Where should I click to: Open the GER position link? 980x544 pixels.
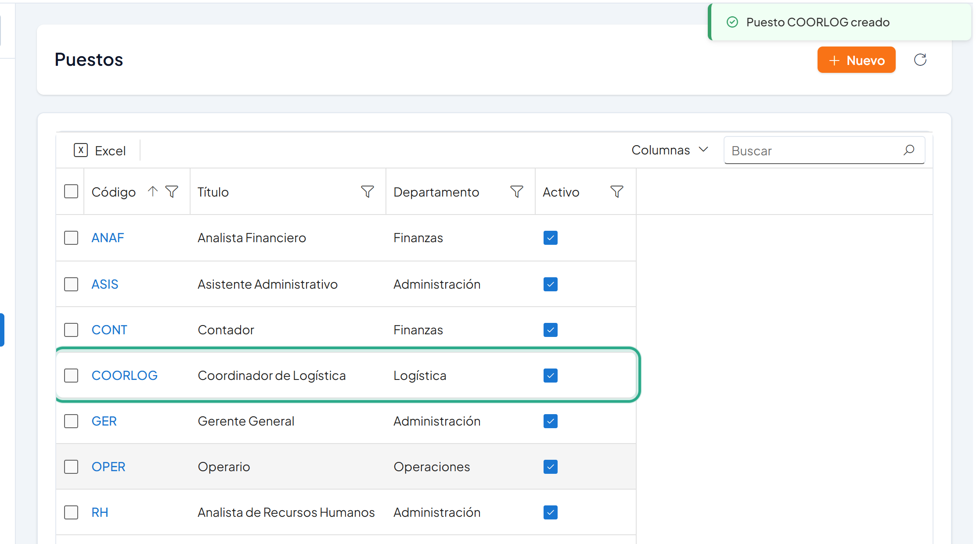(x=104, y=421)
